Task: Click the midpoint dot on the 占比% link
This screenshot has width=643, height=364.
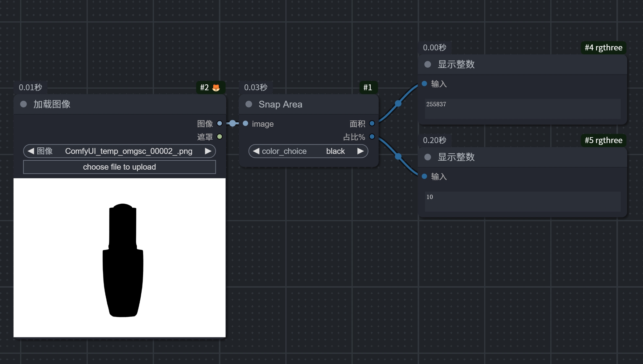Action: click(398, 157)
